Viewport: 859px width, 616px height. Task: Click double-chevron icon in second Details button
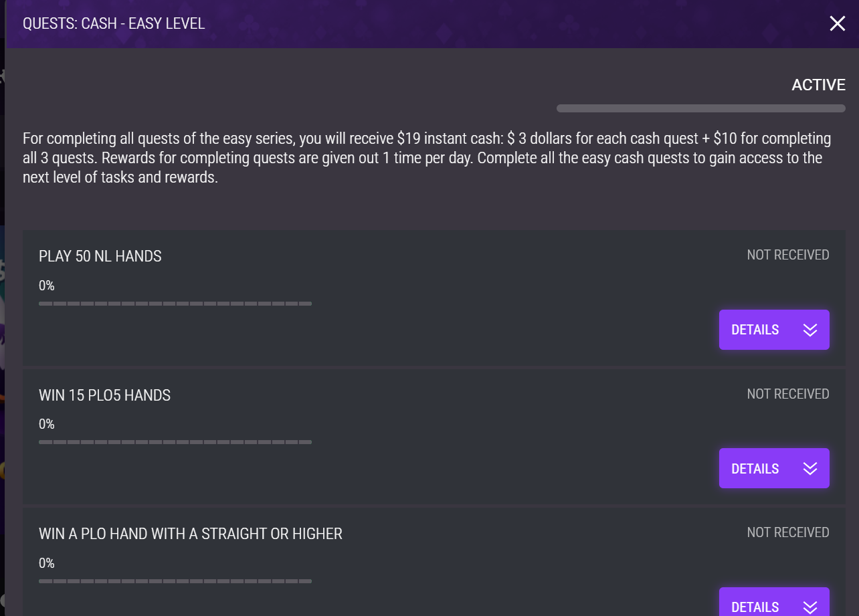[810, 469]
